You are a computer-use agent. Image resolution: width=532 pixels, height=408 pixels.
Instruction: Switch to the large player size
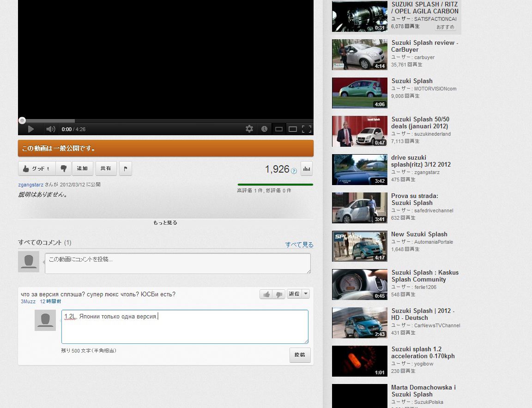click(293, 129)
